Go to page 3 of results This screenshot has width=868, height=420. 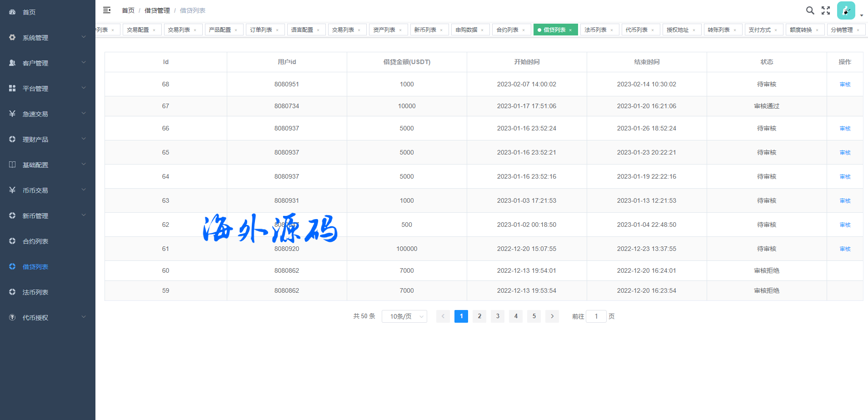click(x=498, y=316)
